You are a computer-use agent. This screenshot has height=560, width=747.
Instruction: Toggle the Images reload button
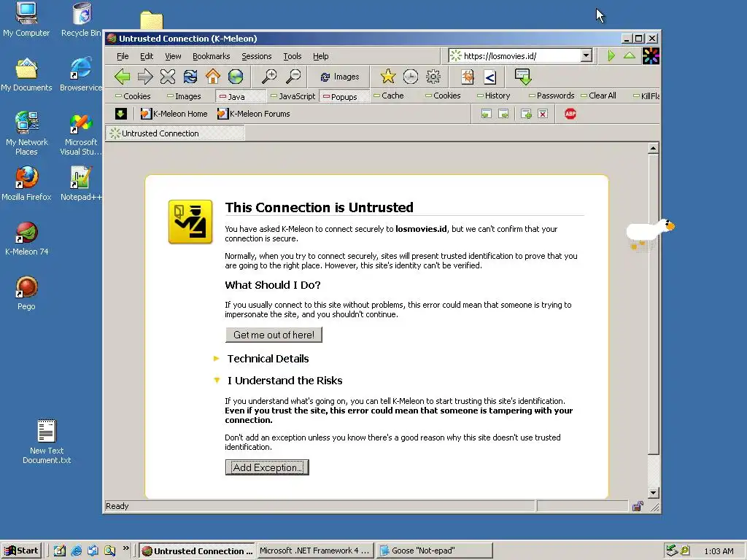(340, 77)
